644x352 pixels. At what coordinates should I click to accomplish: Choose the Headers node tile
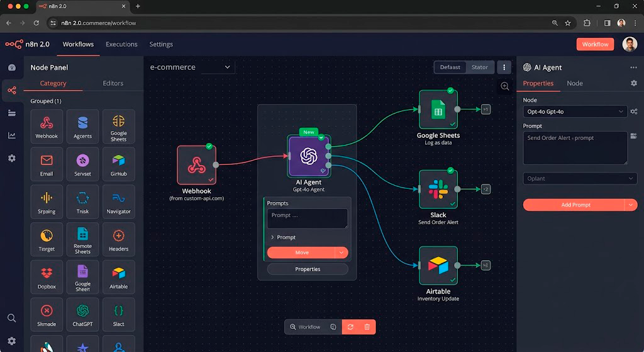coord(118,239)
